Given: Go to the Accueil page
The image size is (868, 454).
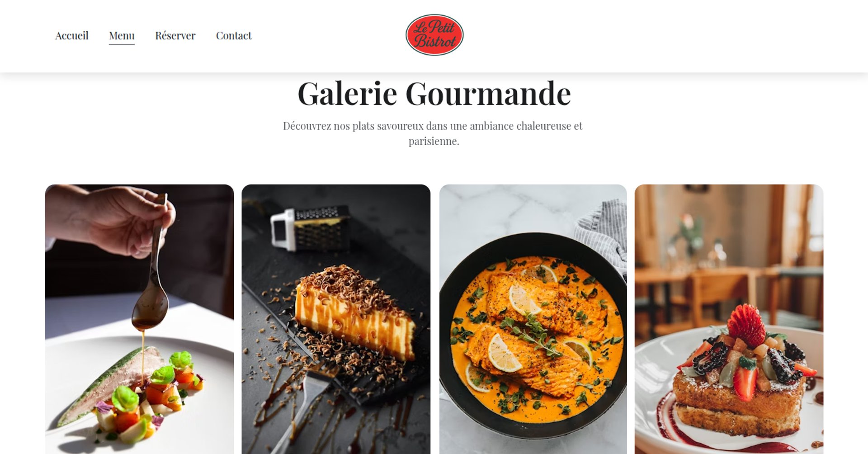Looking at the screenshot, I should [x=71, y=35].
